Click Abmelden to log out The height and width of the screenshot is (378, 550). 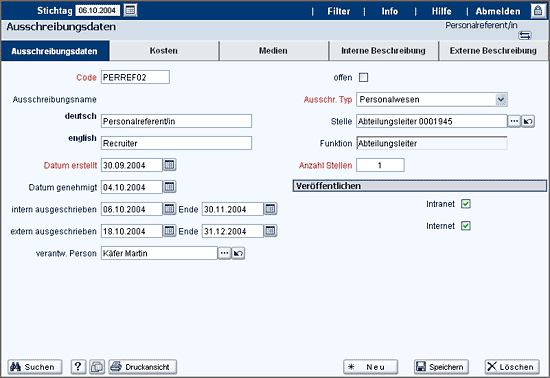498,11
